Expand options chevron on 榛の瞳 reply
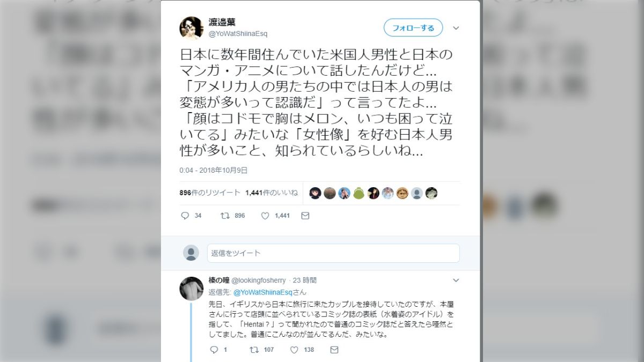644x362 pixels. 456,280
